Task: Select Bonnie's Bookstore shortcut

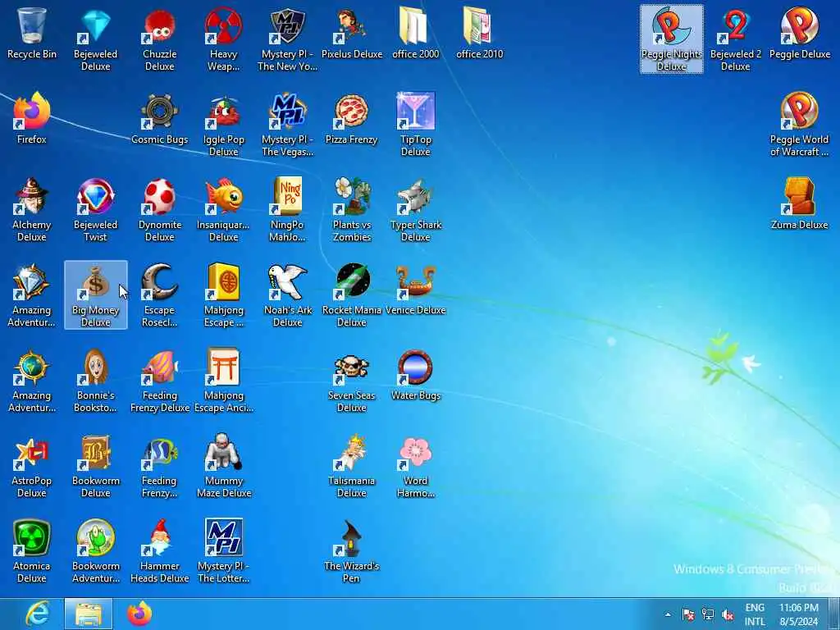Action: click(x=95, y=381)
